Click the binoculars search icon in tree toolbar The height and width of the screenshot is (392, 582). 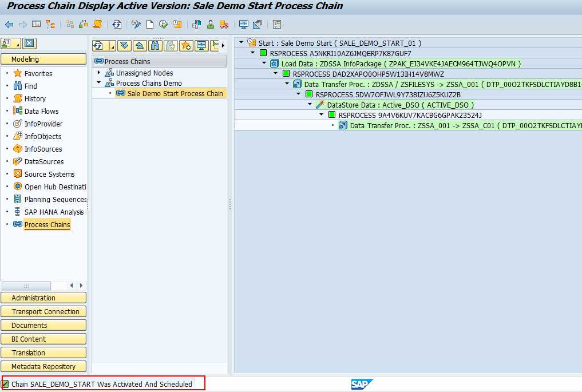[x=155, y=46]
